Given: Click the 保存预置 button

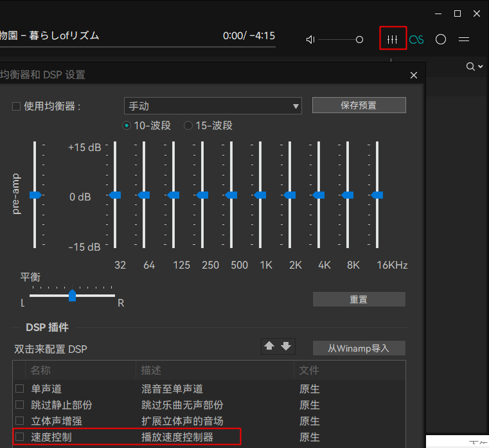Looking at the screenshot, I should pyautogui.click(x=359, y=105).
